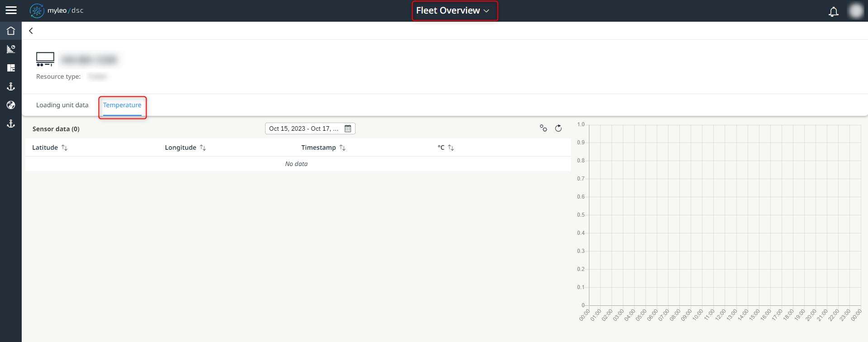Open the date range picker field
The height and width of the screenshot is (342, 868).
[310, 128]
